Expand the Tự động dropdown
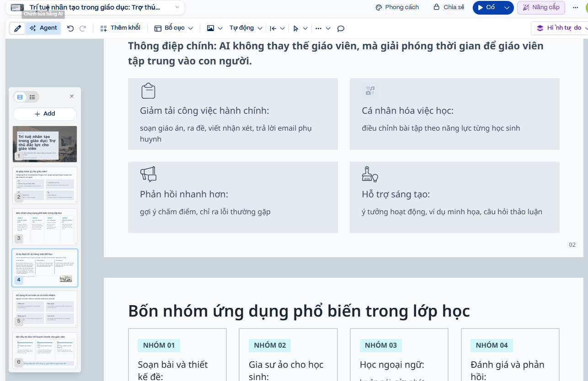 coord(246,28)
